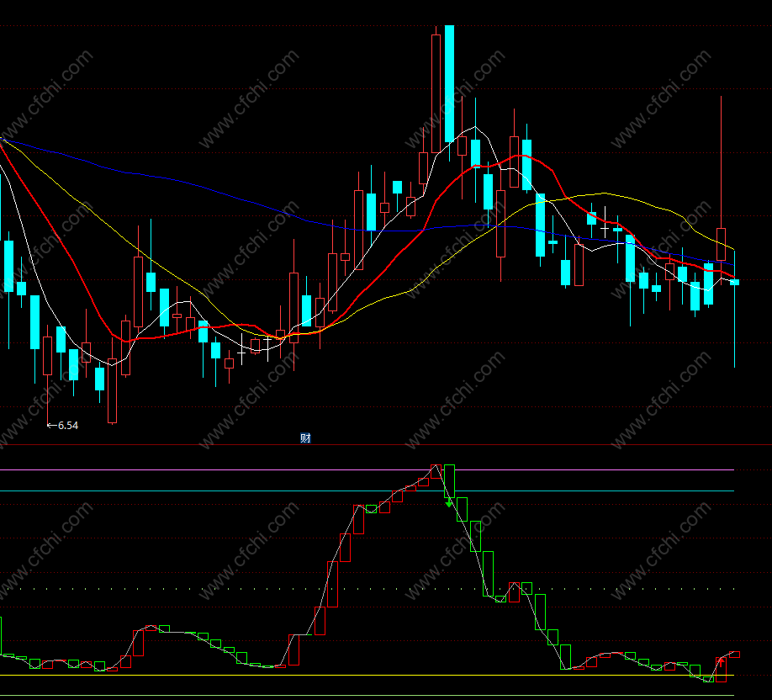Click the red up arrow buy signal

point(721,662)
